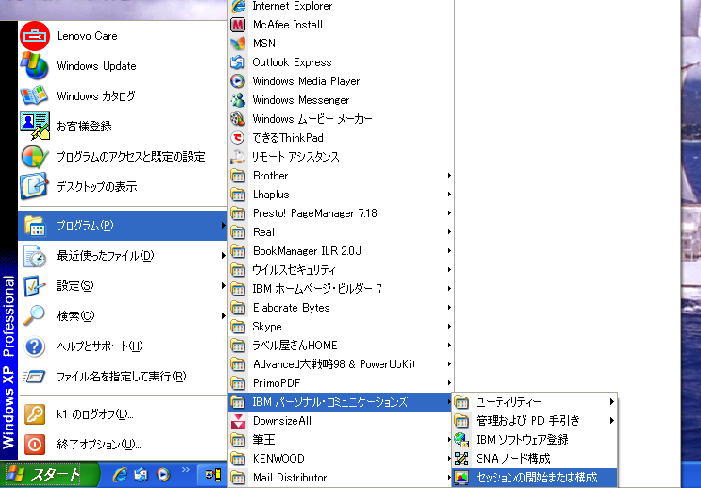Open the プログラム(P) menu item

122,226
